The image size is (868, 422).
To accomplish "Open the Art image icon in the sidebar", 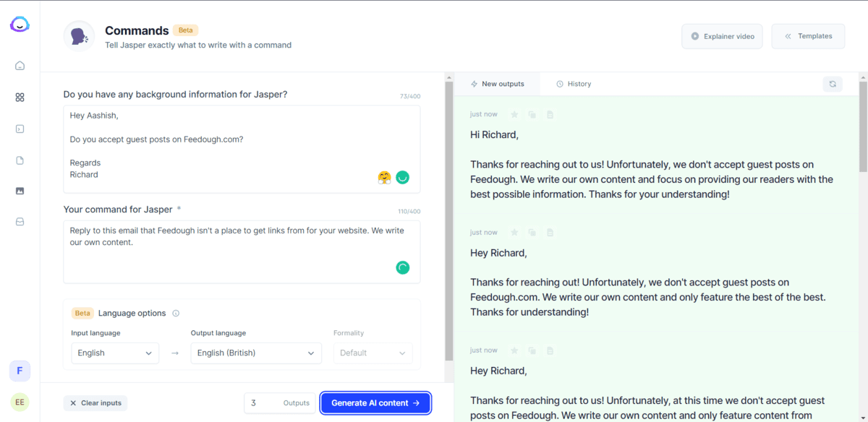I will (x=20, y=191).
